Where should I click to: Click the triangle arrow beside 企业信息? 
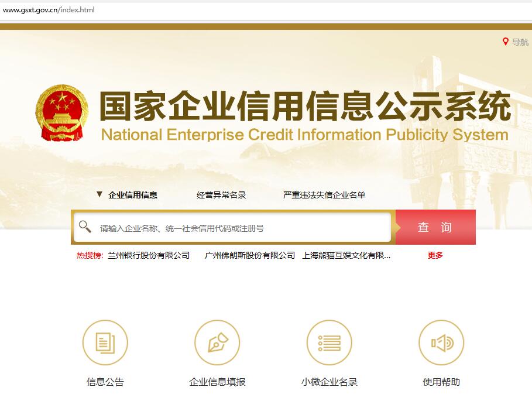tap(99, 194)
